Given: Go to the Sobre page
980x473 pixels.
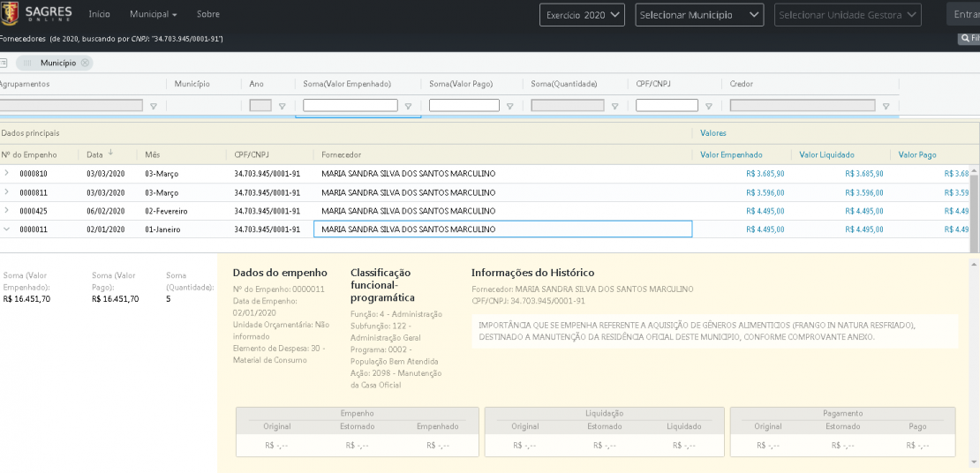Looking at the screenshot, I should [x=208, y=14].
